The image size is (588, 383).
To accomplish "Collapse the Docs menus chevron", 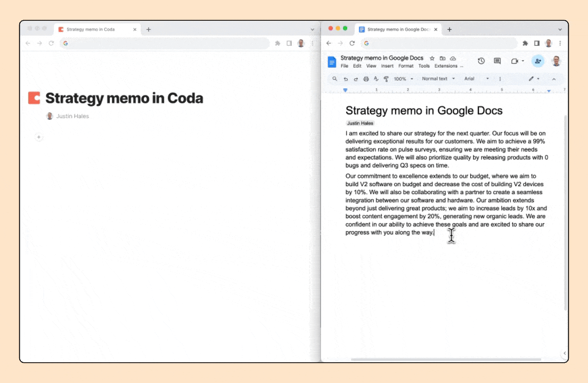I will pyautogui.click(x=554, y=79).
